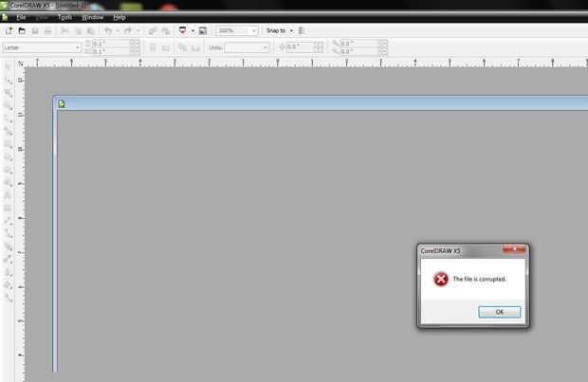Close the CorelDRAW X5 error dialog
This screenshot has width=588, height=382.
pyautogui.click(x=514, y=249)
